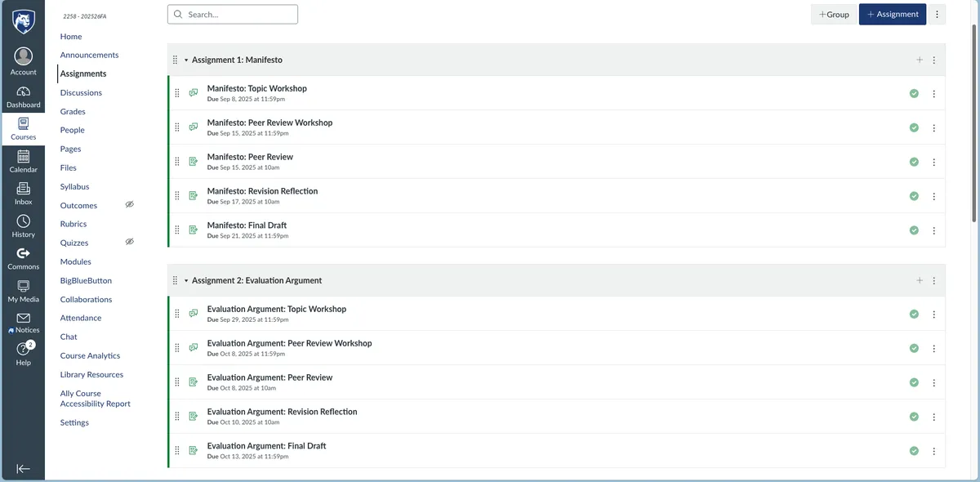
Task: Open the options menu for Manifesto: Peer Review
Action: coord(933,162)
